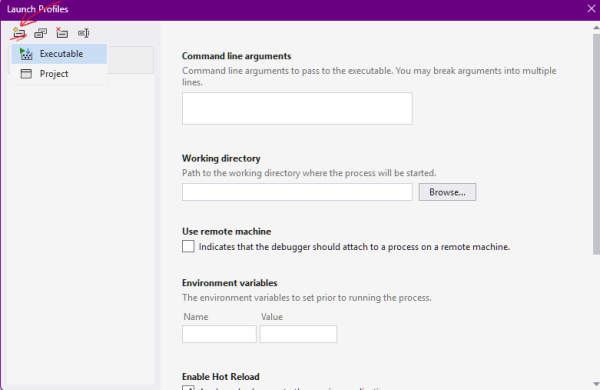Click the Use remote machine heading
The width and height of the screenshot is (600, 390).
(x=227, y=232)
